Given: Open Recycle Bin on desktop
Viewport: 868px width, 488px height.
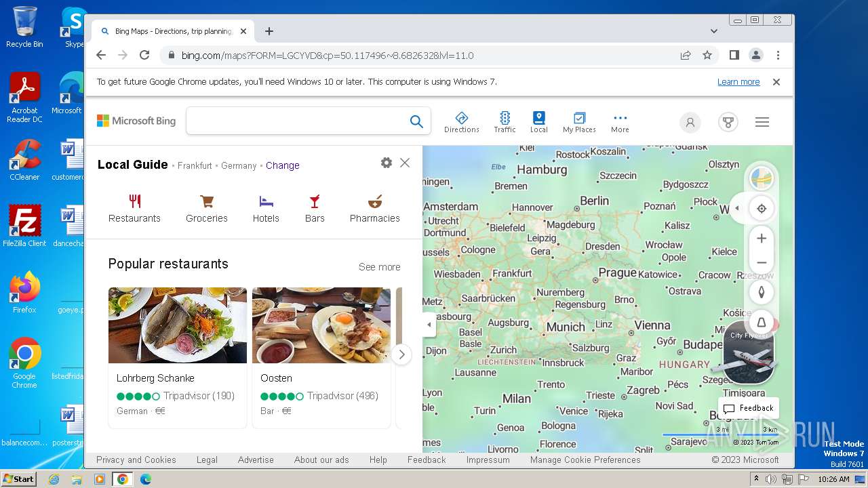Looking at the screenshot, I should (24, 27).
